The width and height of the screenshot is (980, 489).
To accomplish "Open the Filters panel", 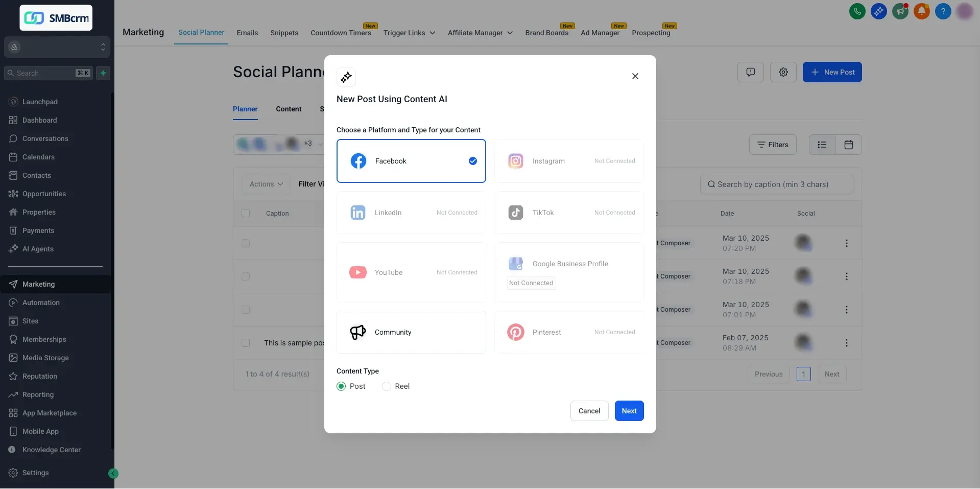I will point(772,145).
